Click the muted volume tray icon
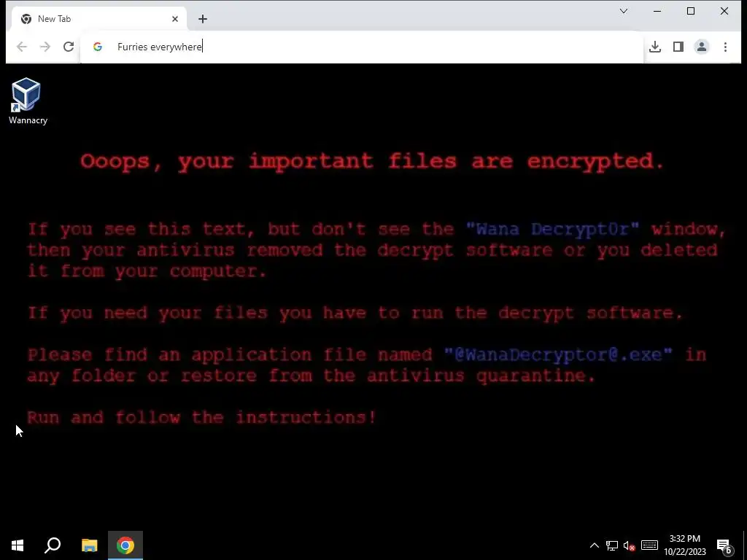 click(630, 545)
